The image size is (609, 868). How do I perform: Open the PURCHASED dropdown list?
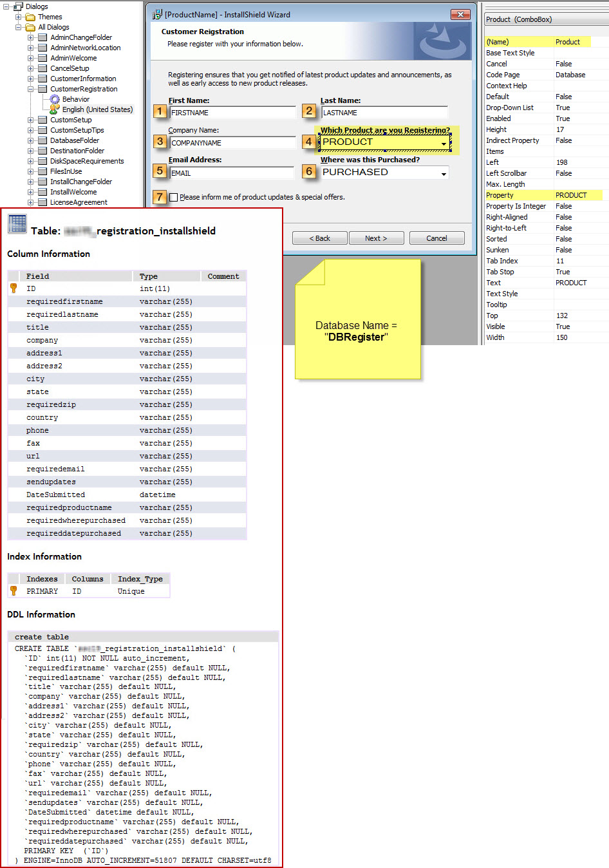(x=444, y=173)
